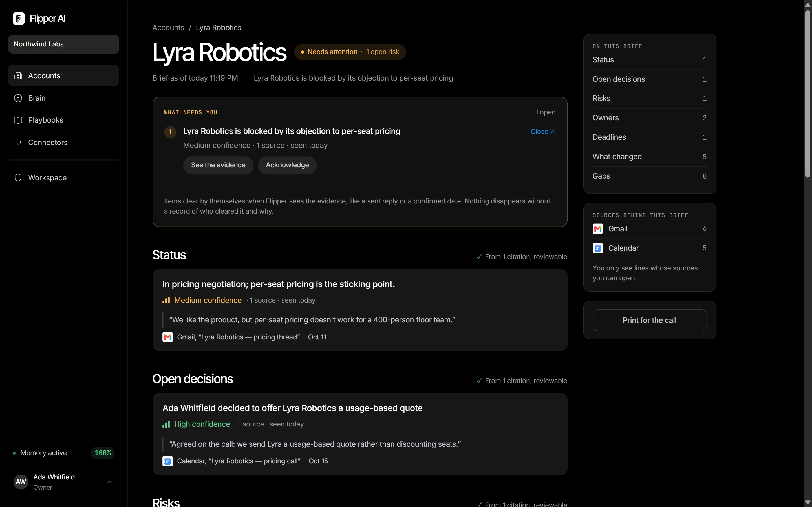Click the vertical page scrollbar thumb
Viewport: 812px width, 507px height.
click(x=808, y=94)
